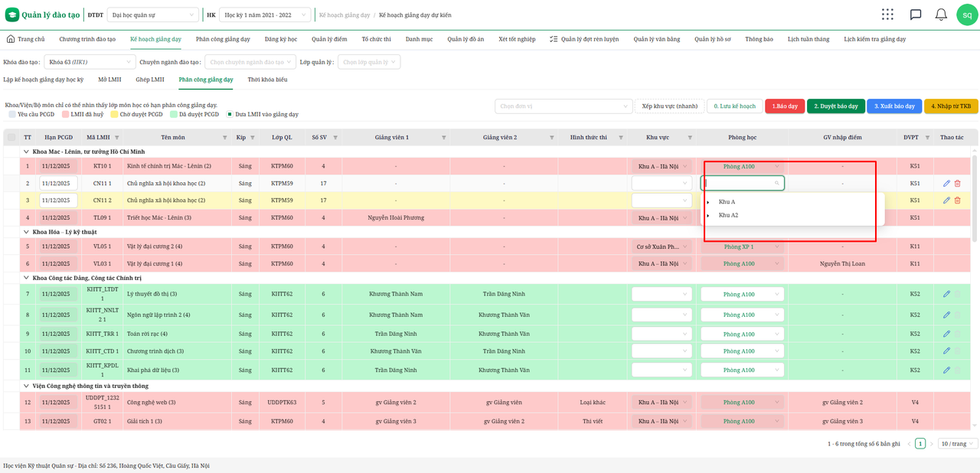Open the page size 10 / trang dropdown
This screenshot has width=980, height=473.
pos(957,443)
